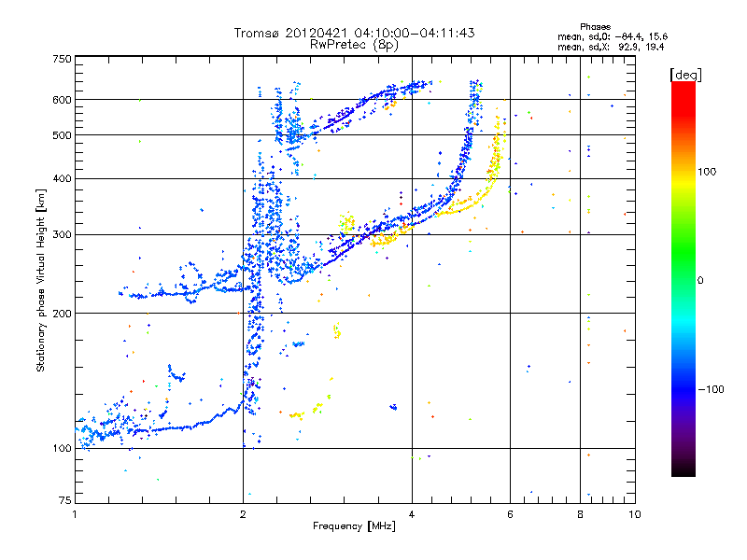
Task: Click the 'Phases' heading text
Action: [x=595, y=27]
